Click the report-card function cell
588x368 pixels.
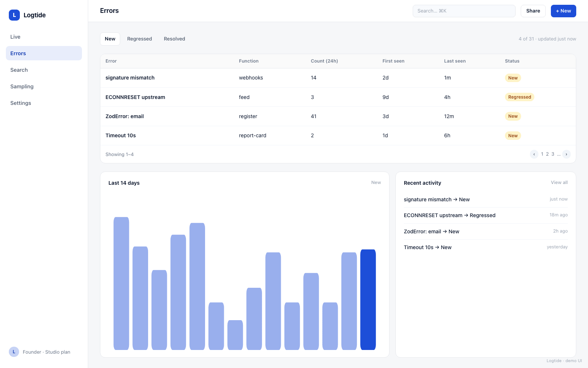(252, 135)
